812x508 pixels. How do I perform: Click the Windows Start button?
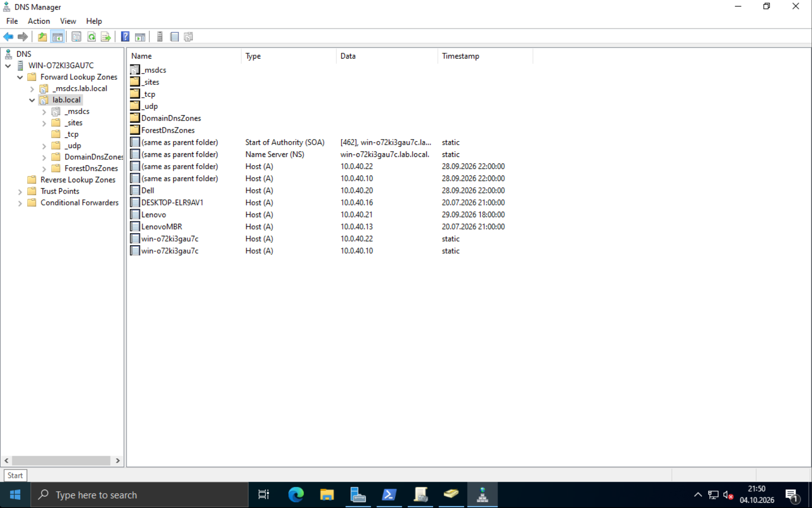[x=15, y=495]
